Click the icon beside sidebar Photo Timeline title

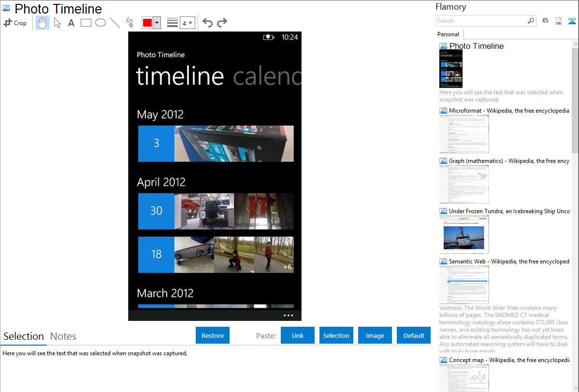444,46
